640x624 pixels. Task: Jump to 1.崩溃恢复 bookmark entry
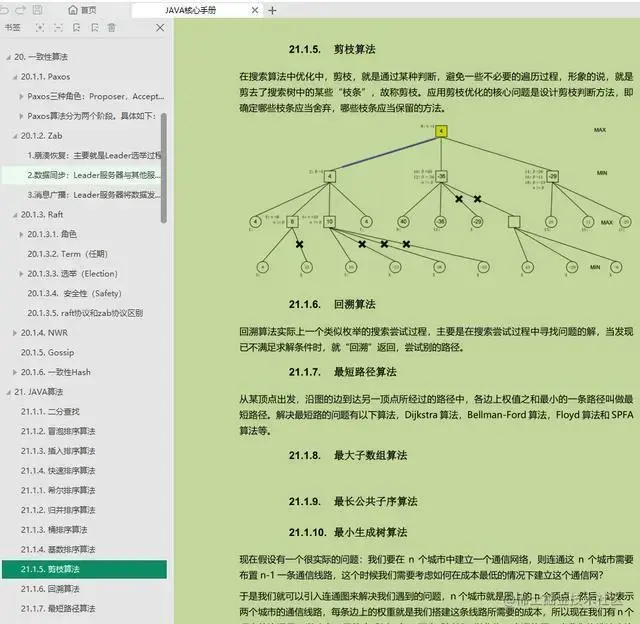[95, 155]
